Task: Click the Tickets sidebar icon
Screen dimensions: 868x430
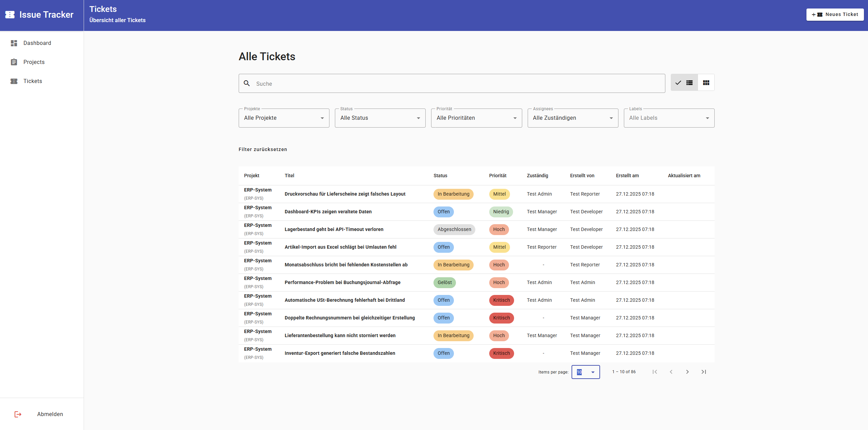Action: click(x=14, y=81)
